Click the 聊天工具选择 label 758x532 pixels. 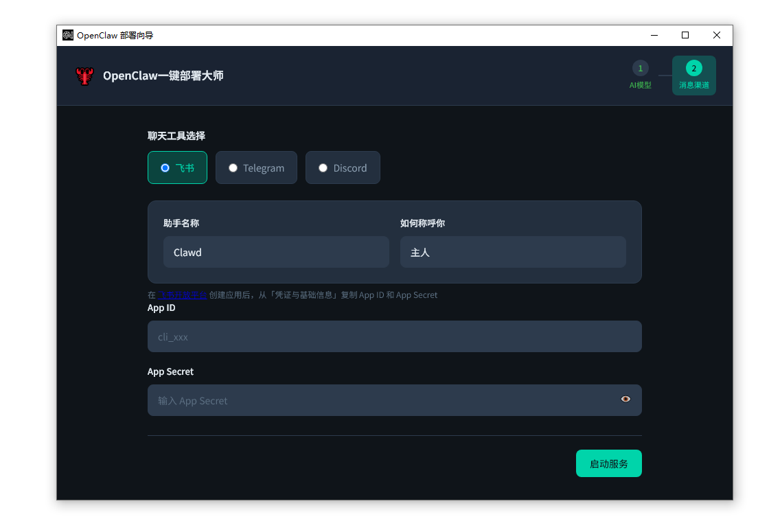pyautogui.click(x=176, y=136)
